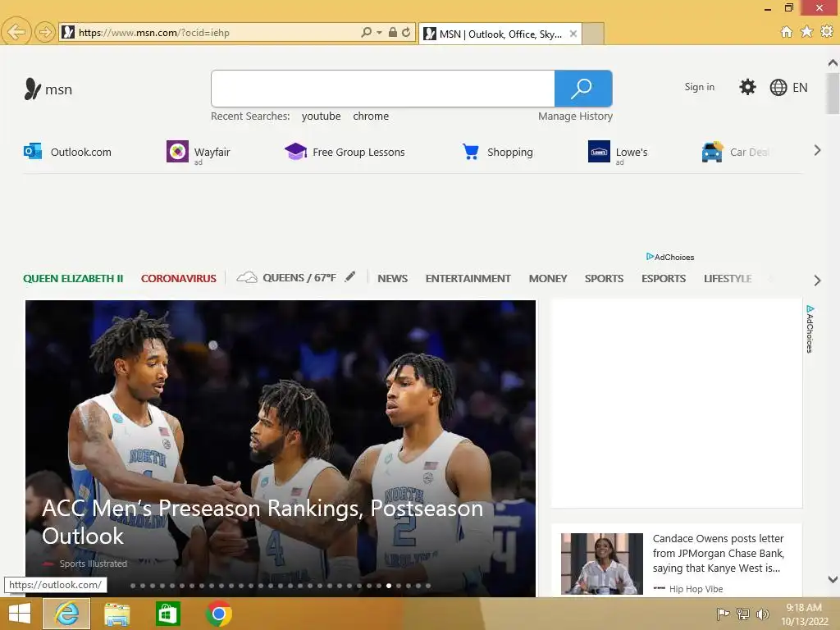Click the Car Deals car icon
This screenshot has height=630, width=840.
coord(713,152)
